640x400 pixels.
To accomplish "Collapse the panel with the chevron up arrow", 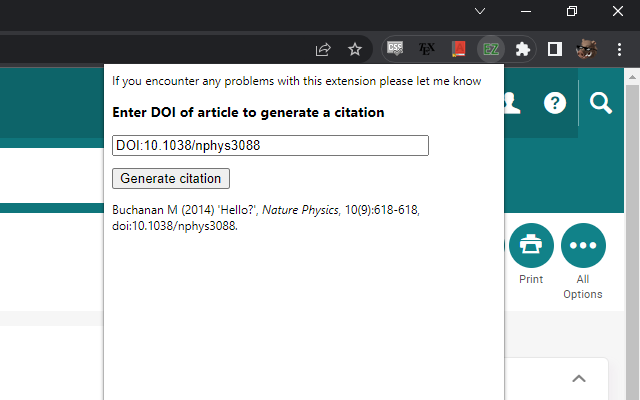I will [579, 378].
